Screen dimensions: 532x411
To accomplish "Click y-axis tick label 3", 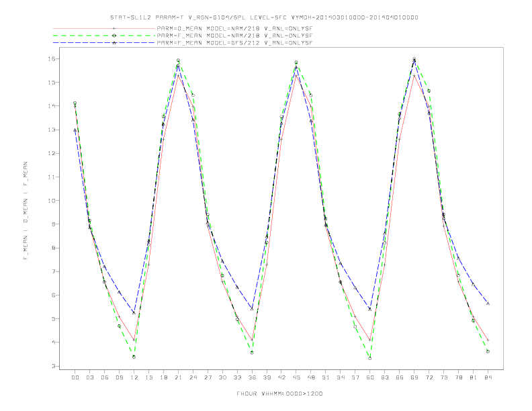I will (x=54, y=366).
